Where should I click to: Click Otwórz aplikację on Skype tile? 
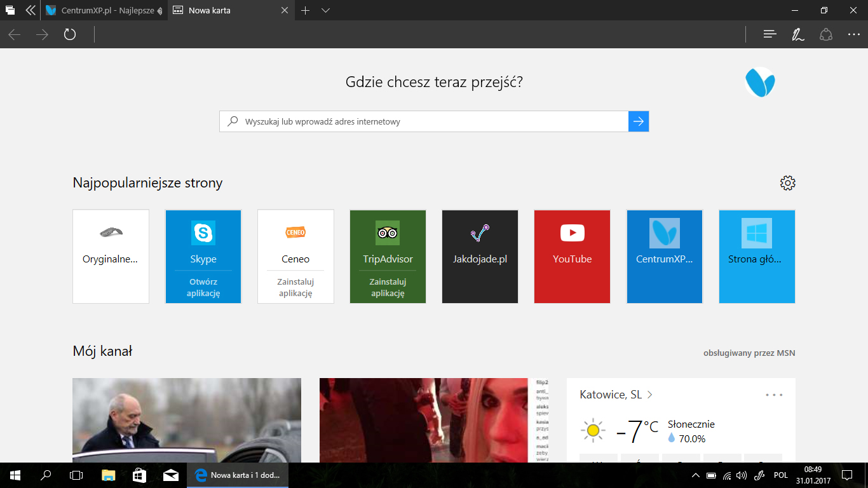(203, 287)
